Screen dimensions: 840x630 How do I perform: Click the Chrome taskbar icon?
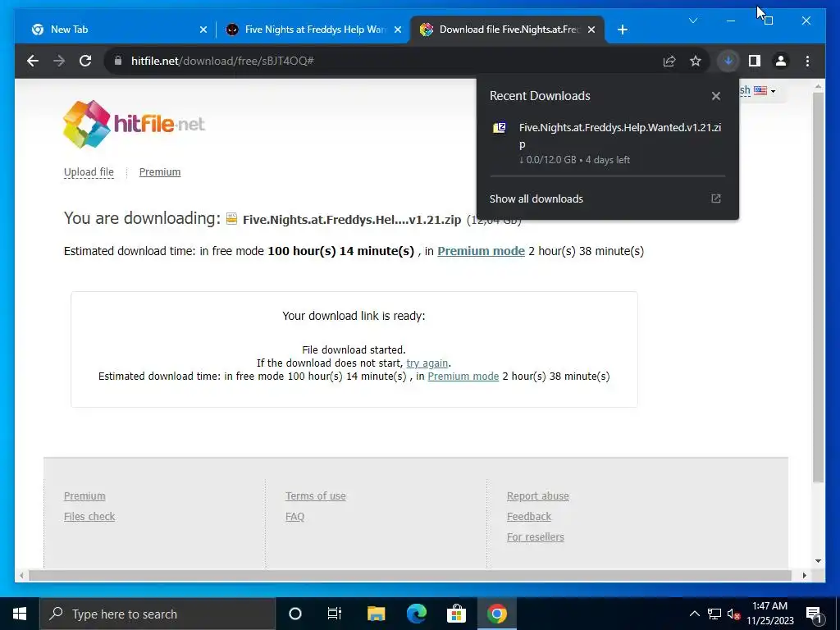496,614
